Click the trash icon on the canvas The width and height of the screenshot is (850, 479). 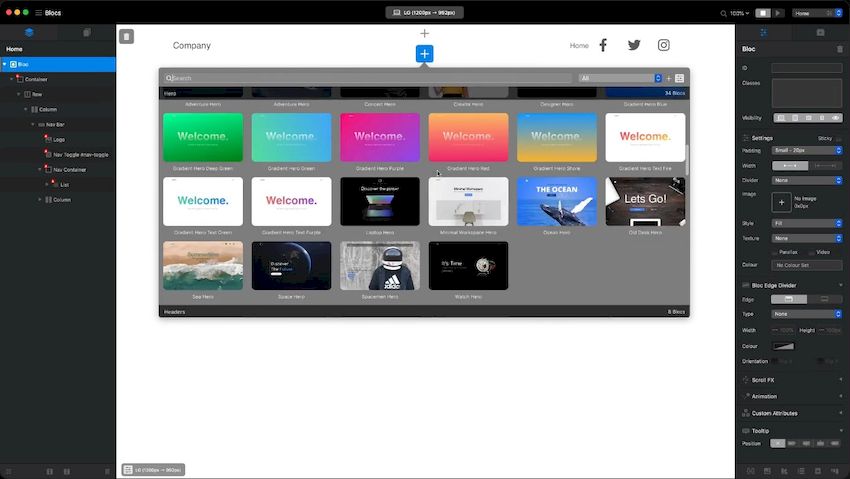[126, 36]
